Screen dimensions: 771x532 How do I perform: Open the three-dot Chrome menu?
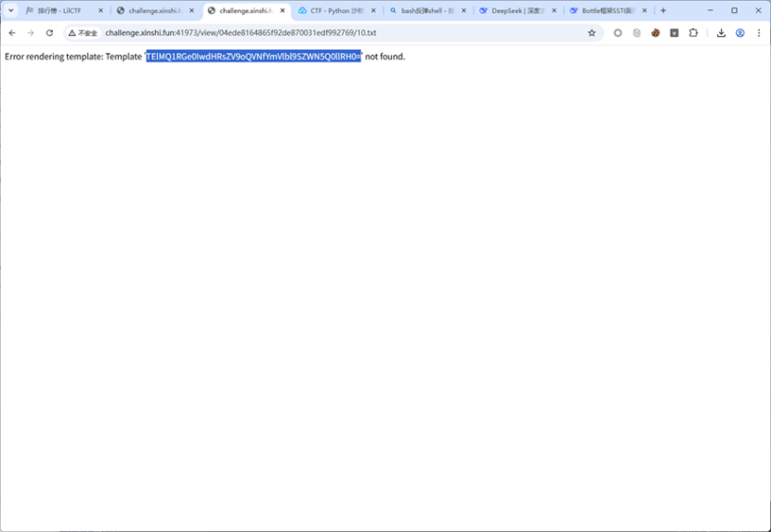tap(759, 32)
